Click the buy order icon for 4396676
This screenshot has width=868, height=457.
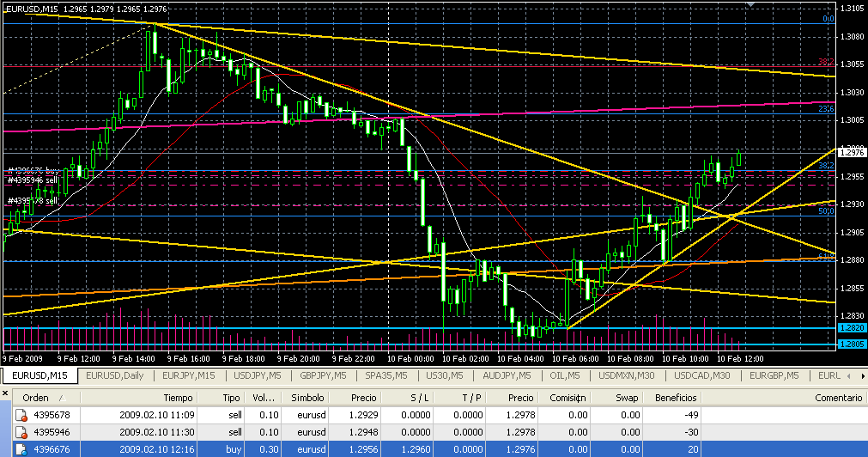(x=21, y=449)
